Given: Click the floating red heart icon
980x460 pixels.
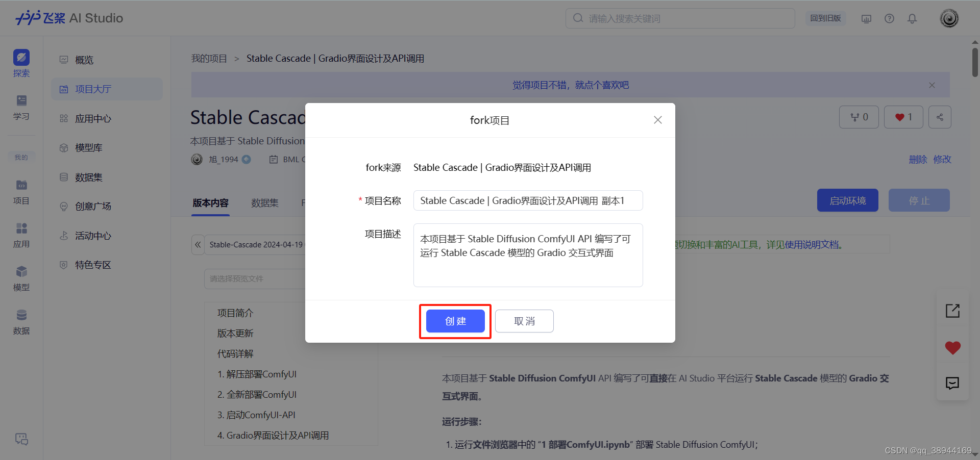Looking at the screenshot, I should 952,348.
